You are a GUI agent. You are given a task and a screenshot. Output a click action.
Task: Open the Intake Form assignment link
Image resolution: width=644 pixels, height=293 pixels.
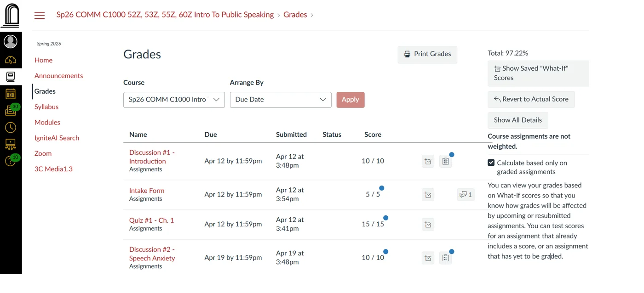(147, 191)
